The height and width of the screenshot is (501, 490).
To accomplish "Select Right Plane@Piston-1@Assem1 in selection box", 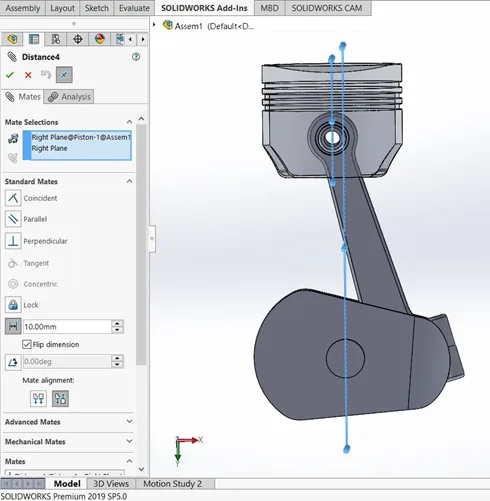I will coord(81,137).
